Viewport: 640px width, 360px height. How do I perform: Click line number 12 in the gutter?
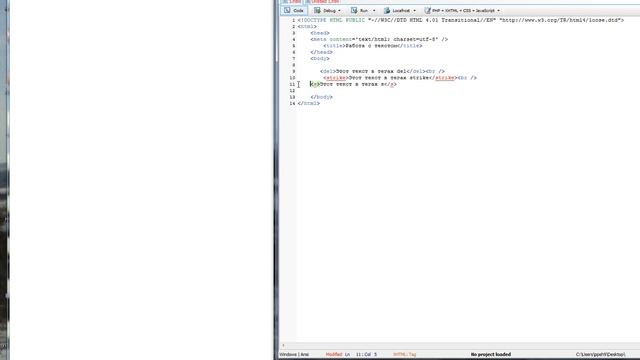point(292,91)
